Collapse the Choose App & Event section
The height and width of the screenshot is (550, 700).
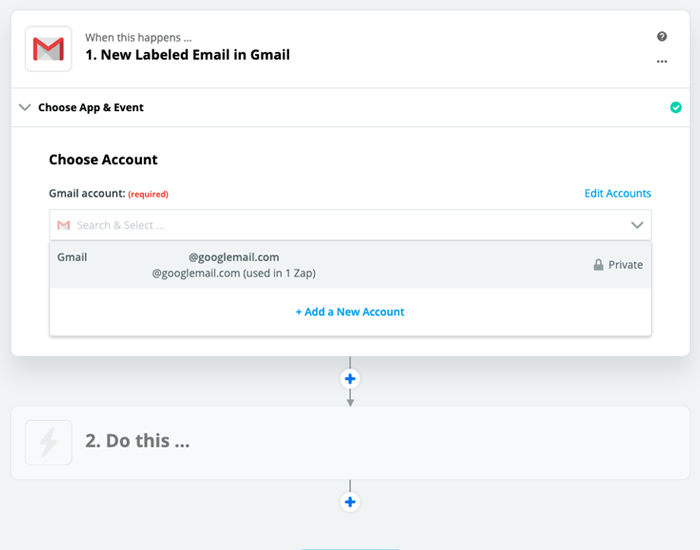[x=25, y=107]
